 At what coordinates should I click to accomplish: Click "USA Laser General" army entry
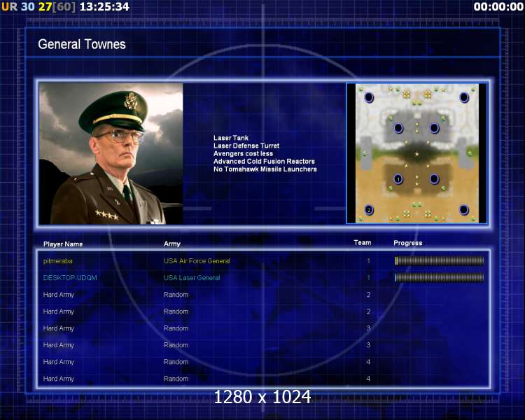coord(192,278)
